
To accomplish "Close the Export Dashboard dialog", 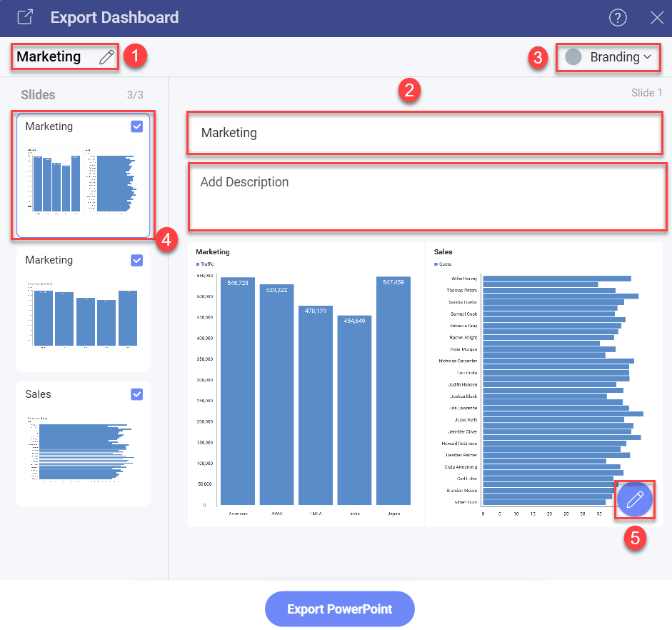I will pos(656,18).
